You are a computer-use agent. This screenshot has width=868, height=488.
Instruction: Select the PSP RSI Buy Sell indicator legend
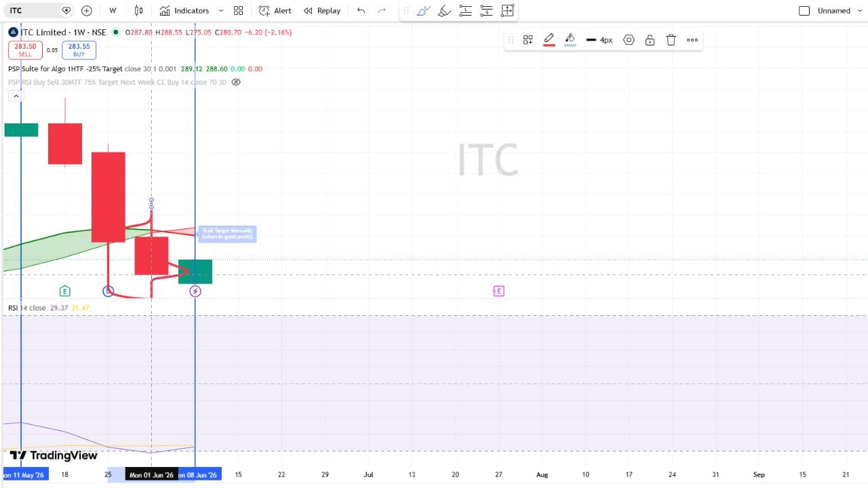pos(117,82)
